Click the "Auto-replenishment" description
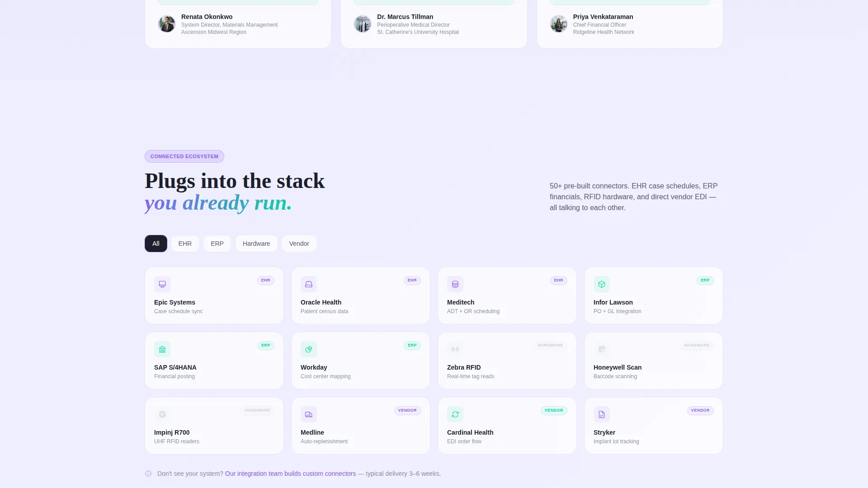The width and height of the screenshot is (868, 488). (324, 441)
